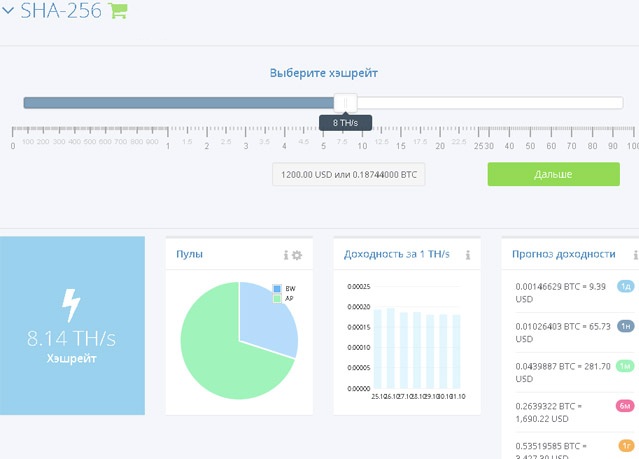
Task: Open Пулы panel info icon
Action: (x=286, y=255)
